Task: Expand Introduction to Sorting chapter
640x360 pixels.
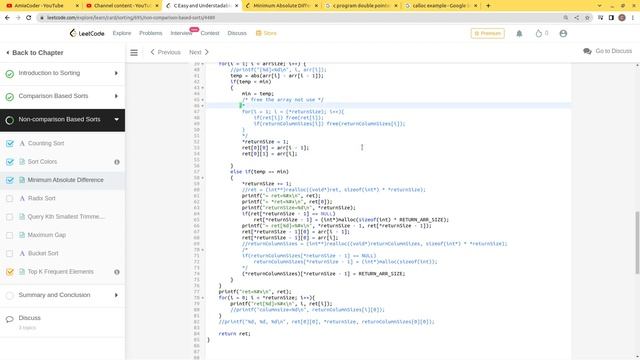Action: tap(116, 73)
